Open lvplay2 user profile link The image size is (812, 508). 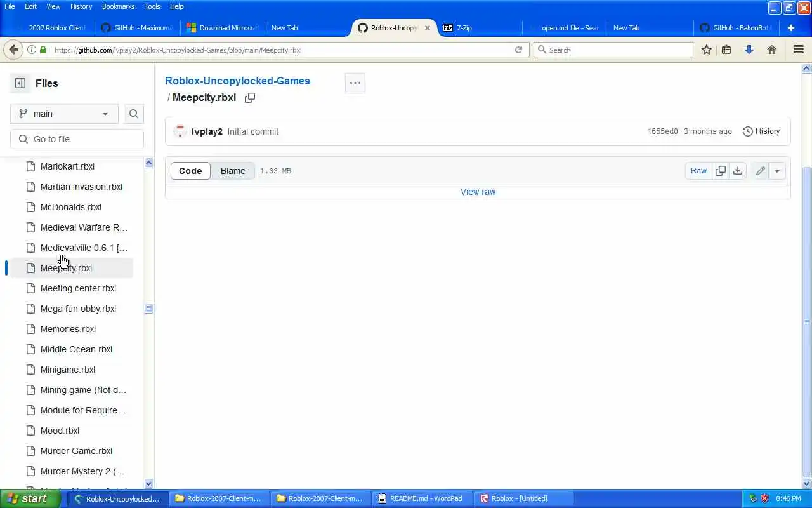[x=207, y=131]
